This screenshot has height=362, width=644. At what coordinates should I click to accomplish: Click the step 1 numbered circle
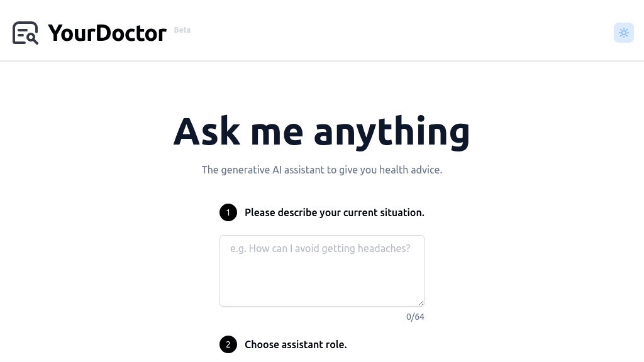pos(228,212)
